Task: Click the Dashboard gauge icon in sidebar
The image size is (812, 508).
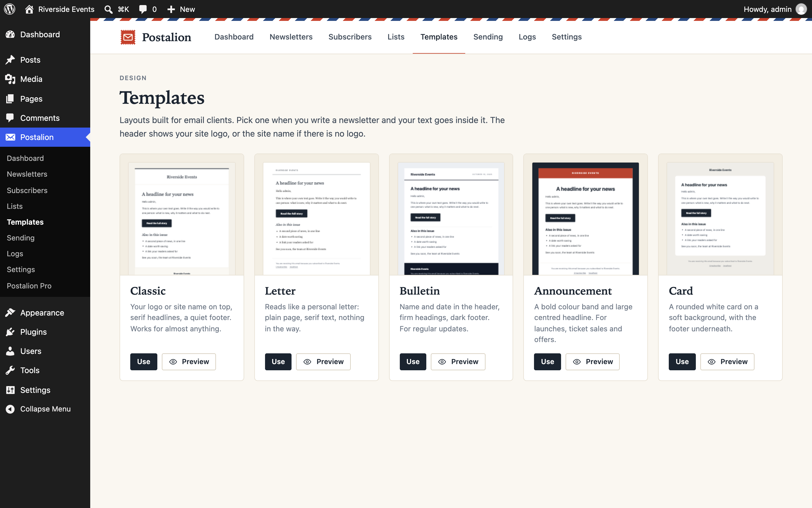Action: [10, 34]
